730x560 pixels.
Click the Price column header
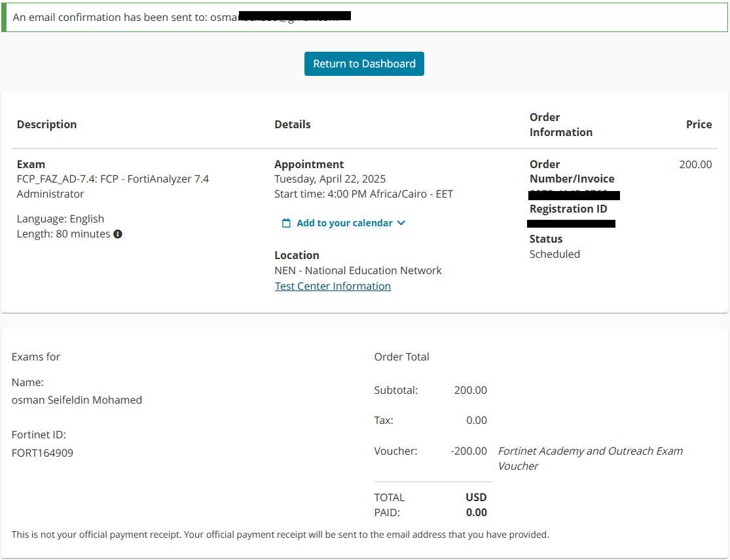(x=699, y=124)
